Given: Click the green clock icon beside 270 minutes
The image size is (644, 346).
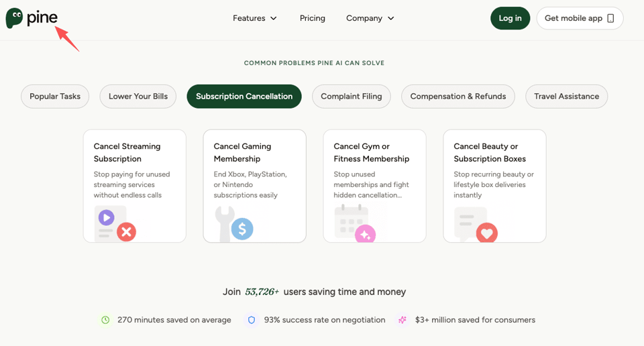Looking at the screenshot, I should click(105, 320).
